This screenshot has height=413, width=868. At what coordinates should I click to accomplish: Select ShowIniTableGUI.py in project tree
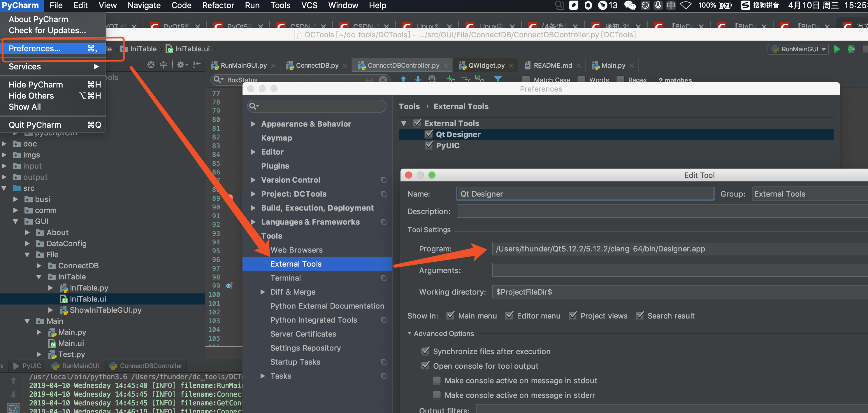click(x=105, y=310)
